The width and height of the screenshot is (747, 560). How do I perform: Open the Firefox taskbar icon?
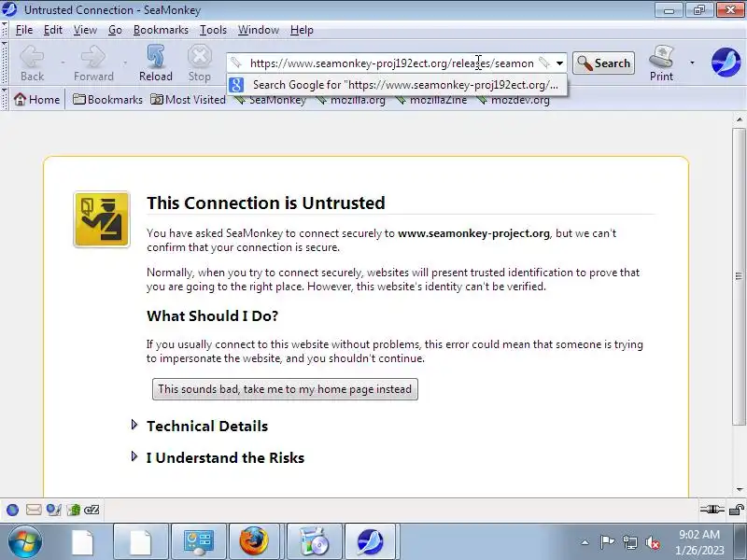click(x=254, y=541)
